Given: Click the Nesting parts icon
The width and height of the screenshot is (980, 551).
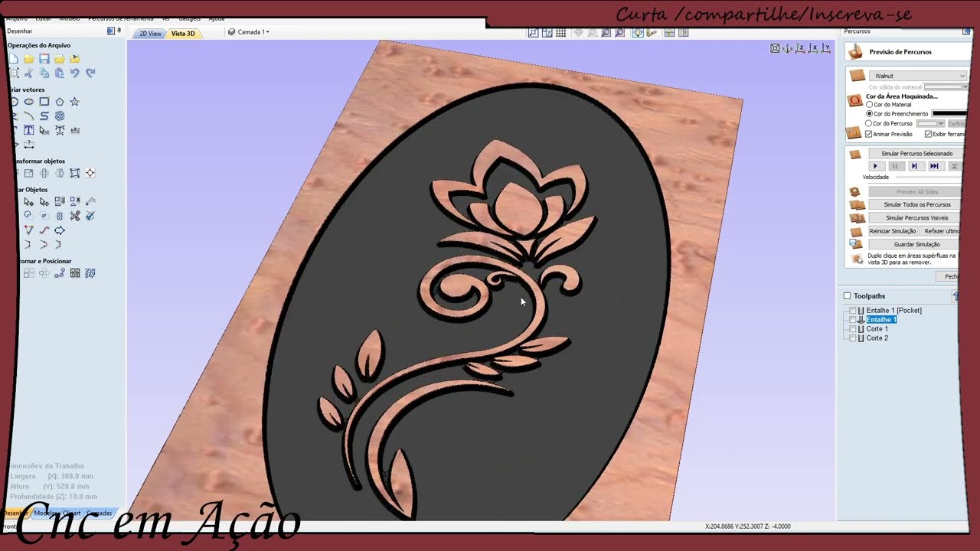Looking at the screenshot, I should coord(90,273).
